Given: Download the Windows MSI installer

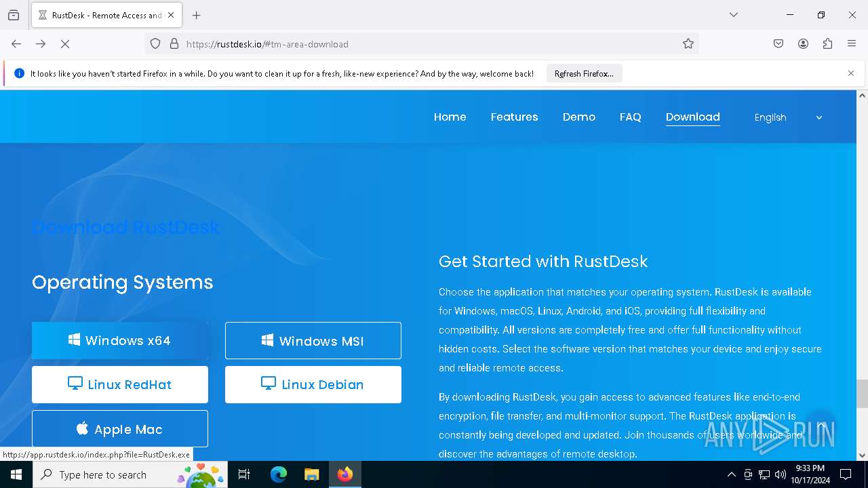Looking at the screenshot, I should tap(313, 340).
